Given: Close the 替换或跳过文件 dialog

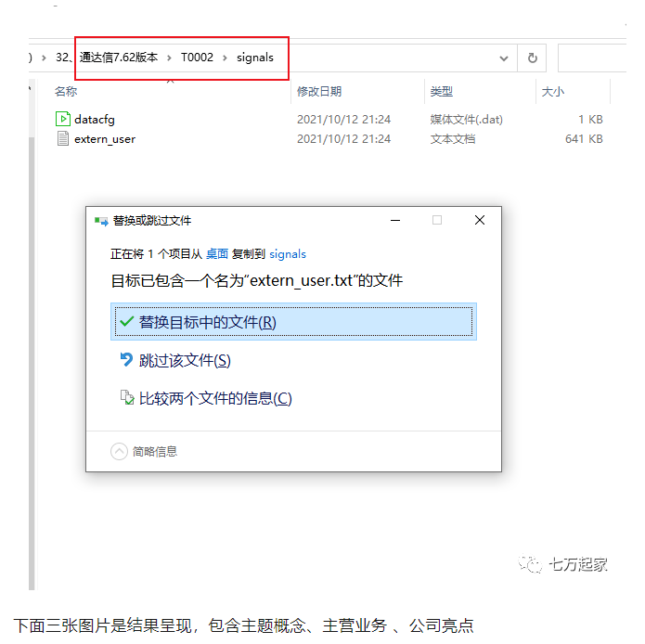Looking at the screenshot, I should point(480,221).
